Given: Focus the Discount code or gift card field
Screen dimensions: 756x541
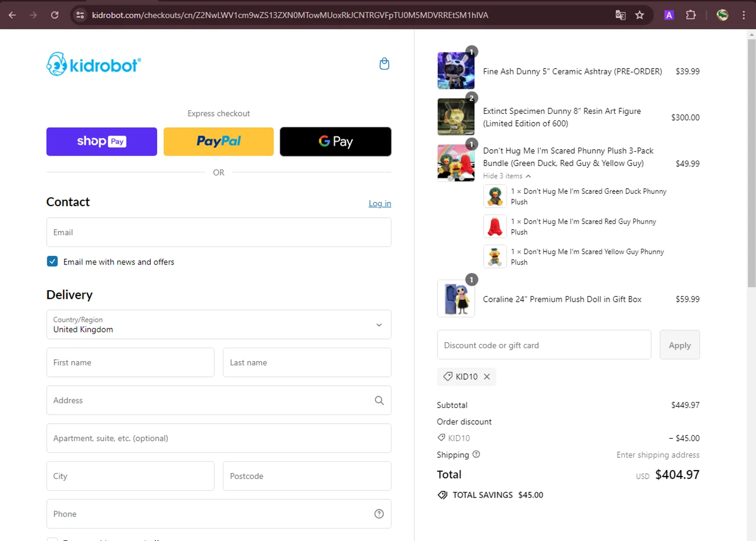Looking at the screenshot, I should 544,345.
